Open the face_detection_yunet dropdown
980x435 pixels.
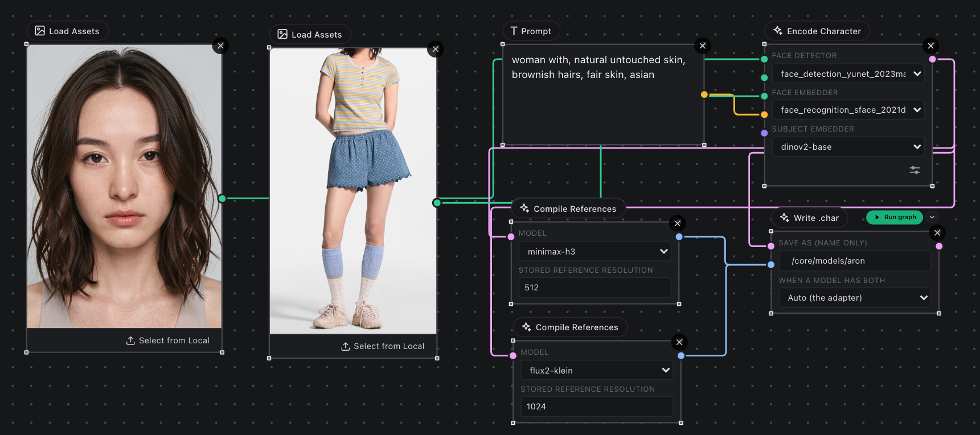(848, 73)
